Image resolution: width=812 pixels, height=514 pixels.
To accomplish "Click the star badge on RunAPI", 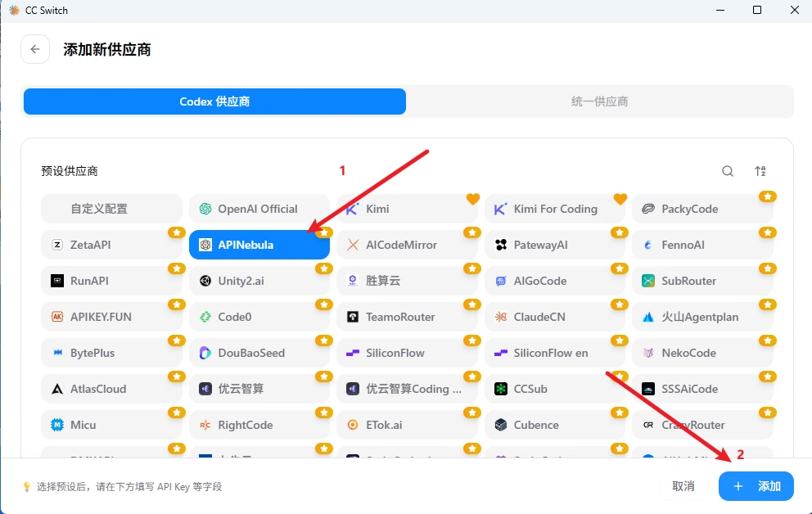I will click(x=177, y=268).
